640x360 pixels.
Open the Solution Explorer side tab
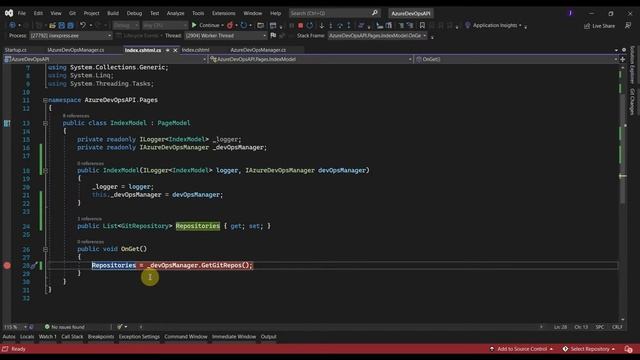[x=632, y=64]
